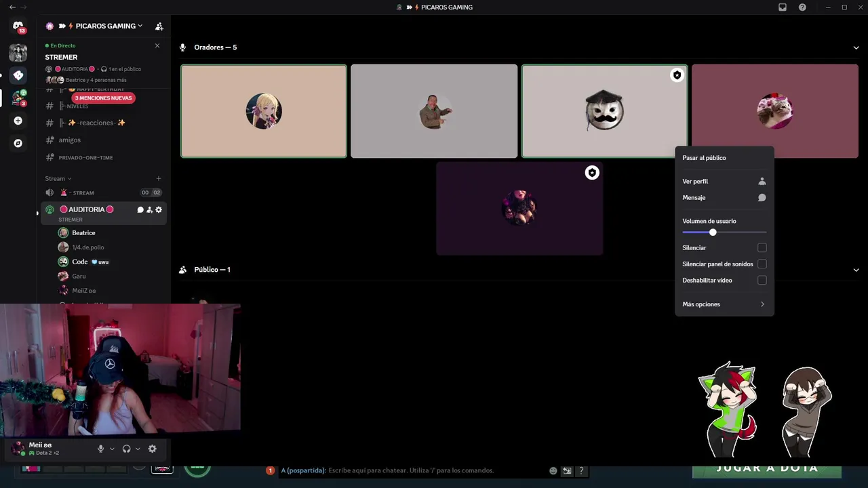Image resolution: width=868 pixels, height=488 pixels.
Task: Close the En Directo stage banner
Action: tap(157, 45)
